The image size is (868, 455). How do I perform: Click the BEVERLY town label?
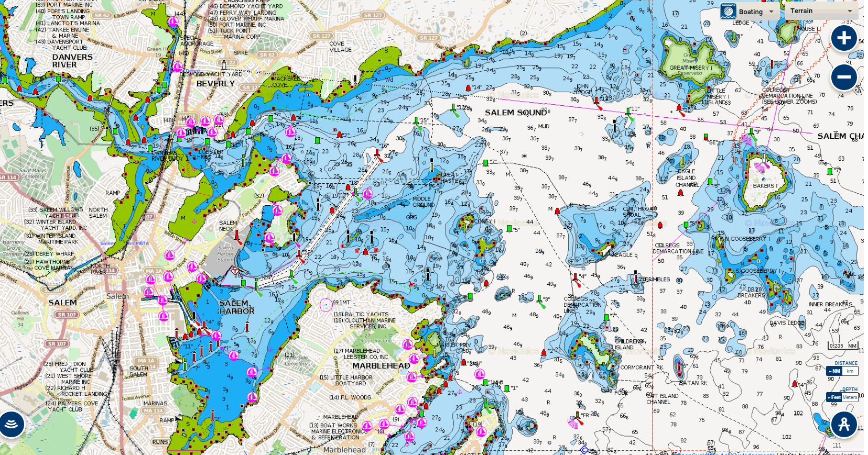[215, 84]
